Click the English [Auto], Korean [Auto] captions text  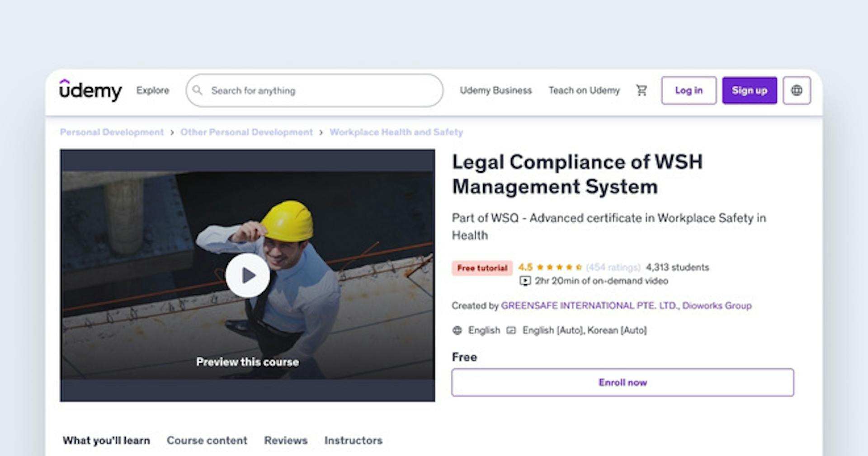tap(585, 330)
